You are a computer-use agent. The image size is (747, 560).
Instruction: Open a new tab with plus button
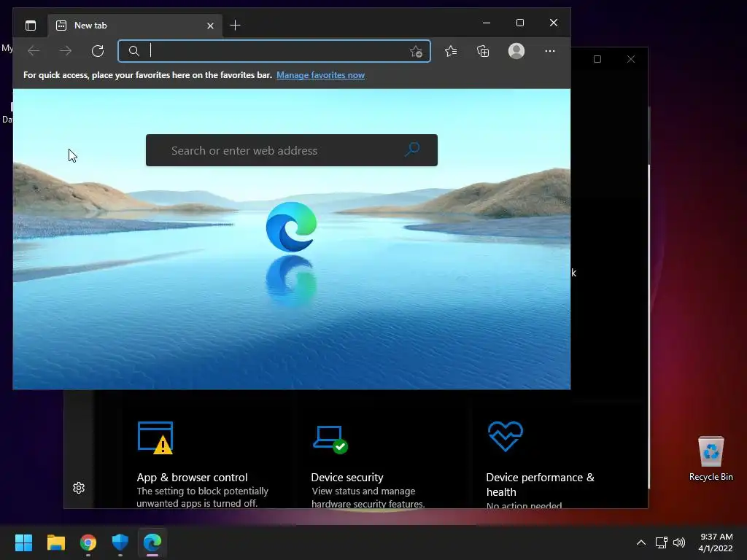click(x=236, y=26)
